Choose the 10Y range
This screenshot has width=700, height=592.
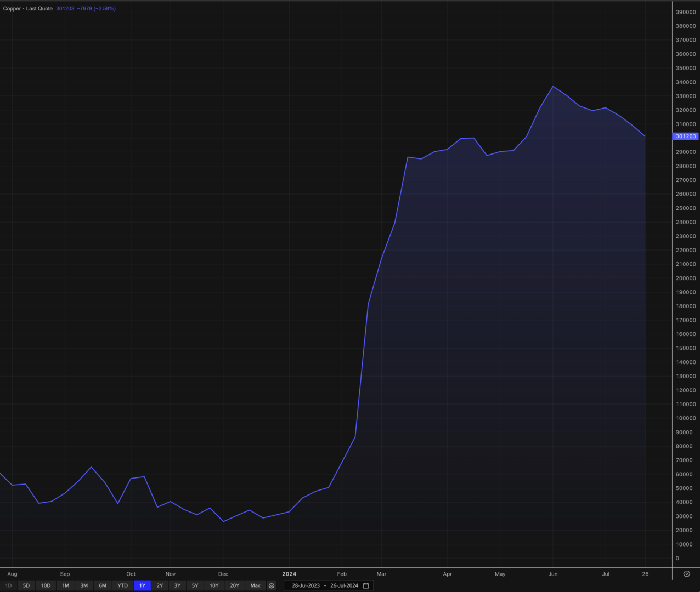tap(214, 585)
